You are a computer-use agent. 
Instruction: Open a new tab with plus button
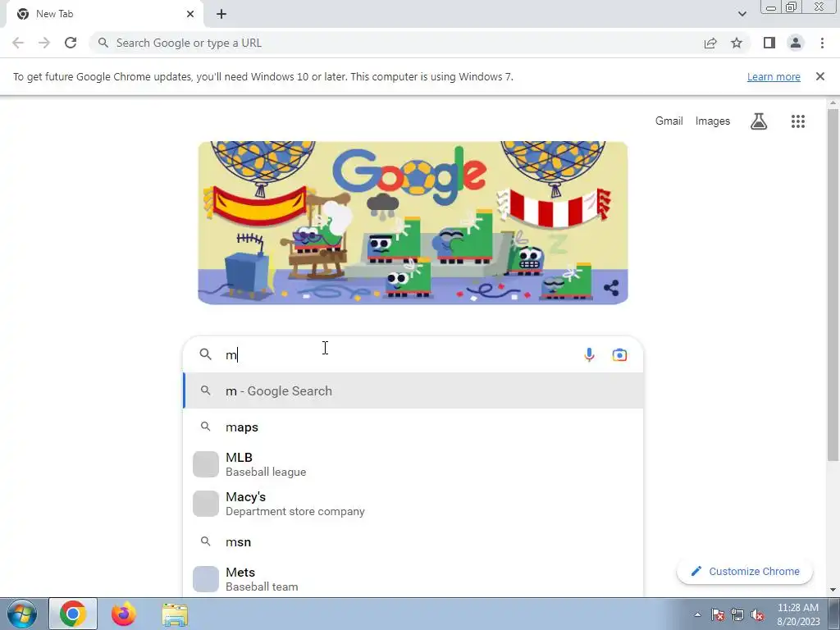pyautogui.click(x=221, y=14)
